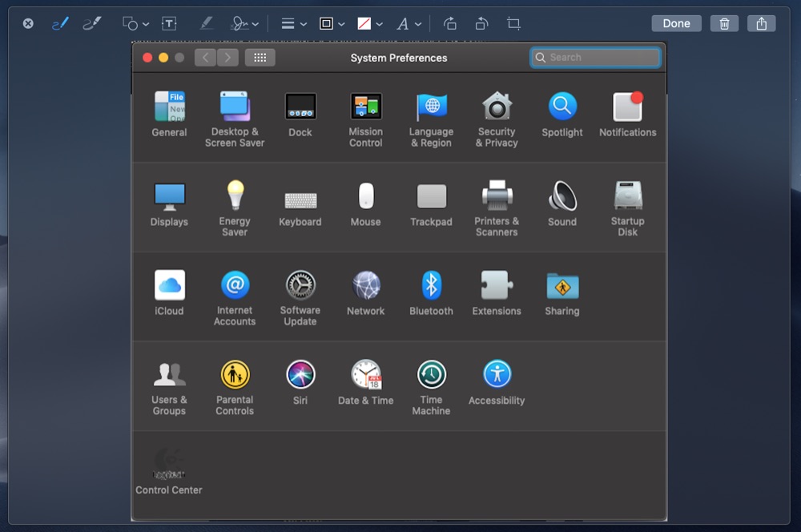Delete the screenshot with the trash button

724,23
